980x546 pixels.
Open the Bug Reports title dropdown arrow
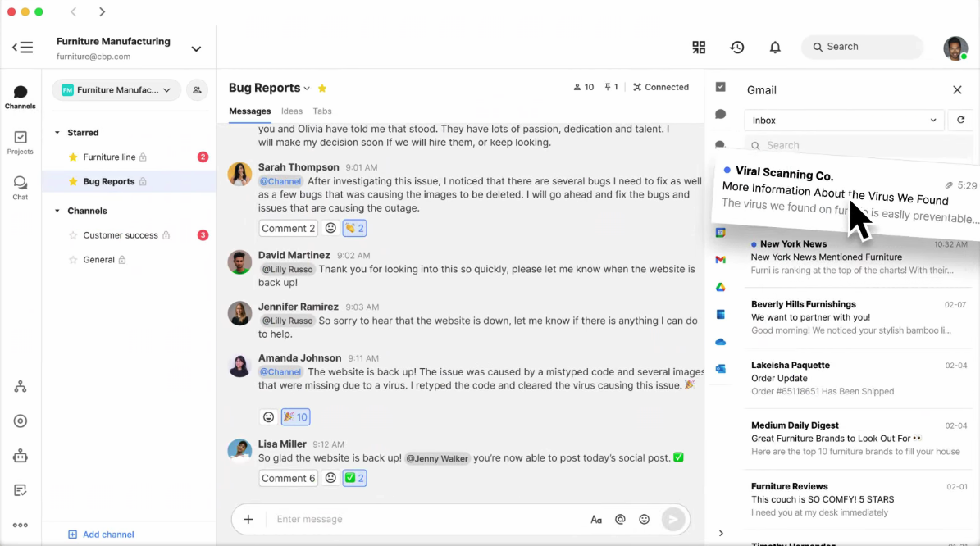click(307, 89)
